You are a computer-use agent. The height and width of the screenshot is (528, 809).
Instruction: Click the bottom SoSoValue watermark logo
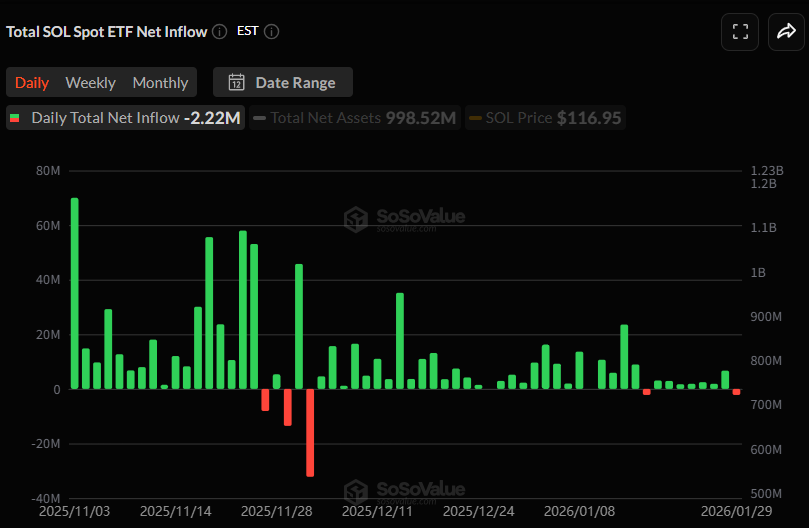(356, 491)
